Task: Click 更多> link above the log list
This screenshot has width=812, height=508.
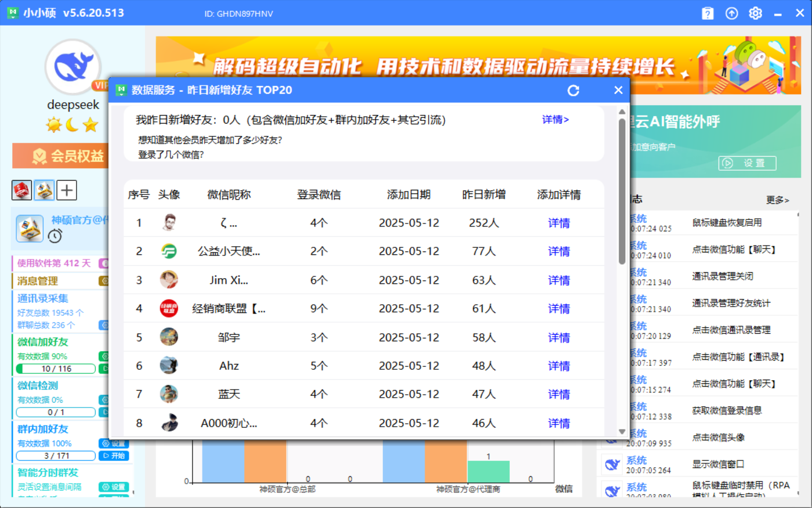Action: [777, 200]
